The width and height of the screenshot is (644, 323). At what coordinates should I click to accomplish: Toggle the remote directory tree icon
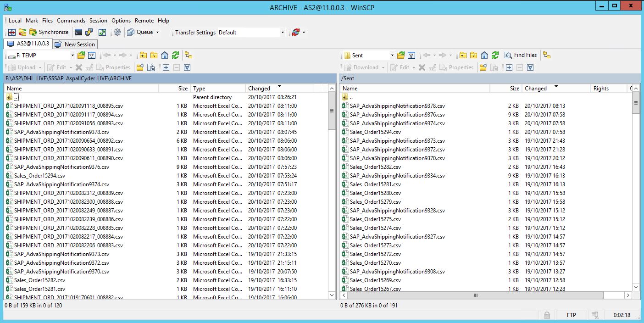tap(546, 55)
